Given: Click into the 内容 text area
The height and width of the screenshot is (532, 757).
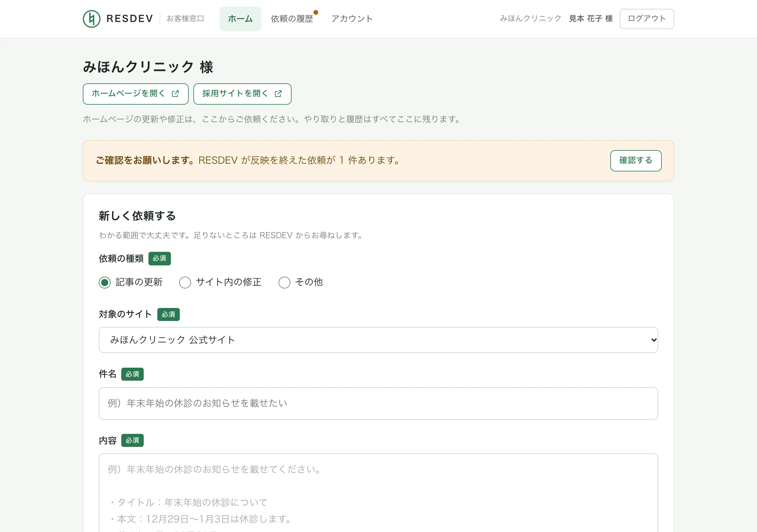Looking at the screenshot, I should 378,493.
